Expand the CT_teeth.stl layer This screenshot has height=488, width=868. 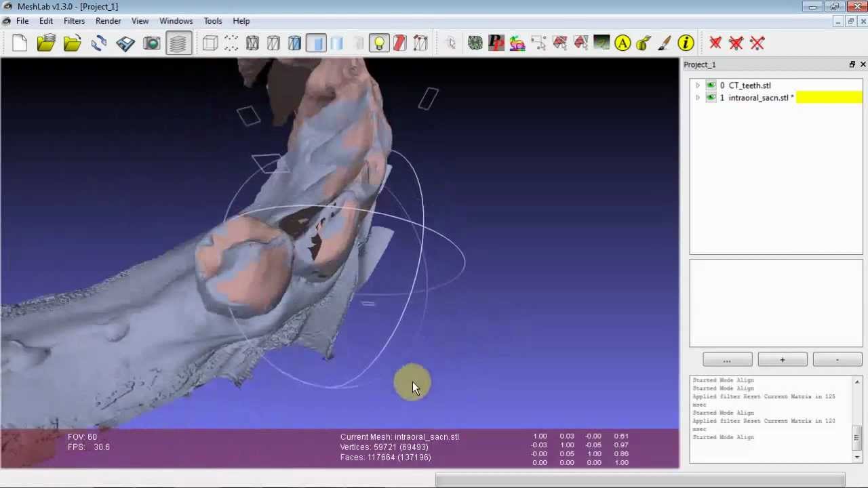click(x=697, y=85)
